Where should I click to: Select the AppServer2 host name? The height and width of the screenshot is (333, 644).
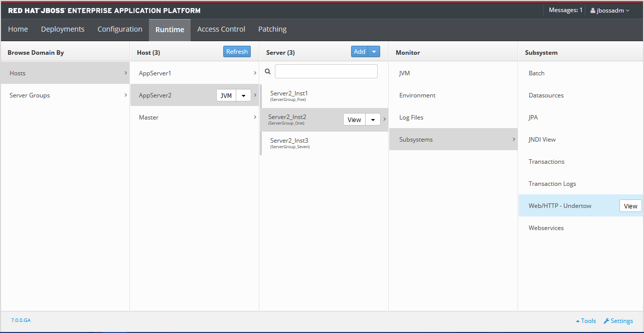click(x=155, y=95)
